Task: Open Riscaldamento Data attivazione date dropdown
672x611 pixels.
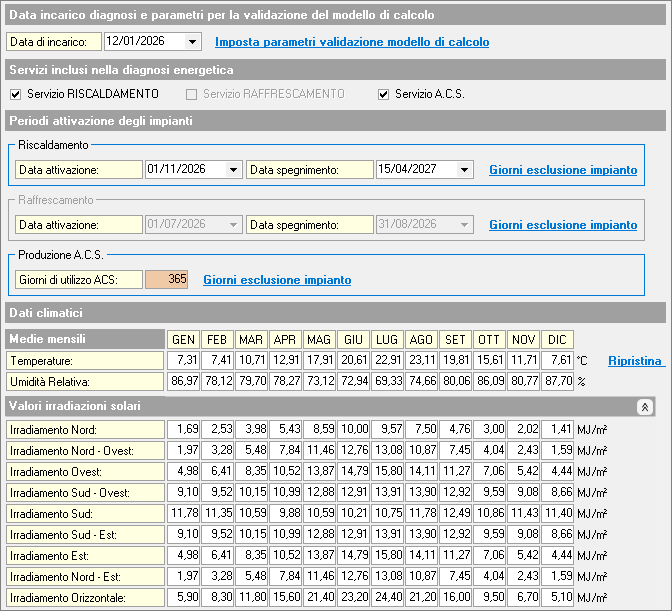Action: point(234,170)
